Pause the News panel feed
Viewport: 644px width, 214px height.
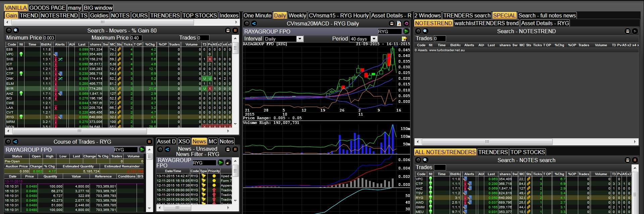(235, 149)
